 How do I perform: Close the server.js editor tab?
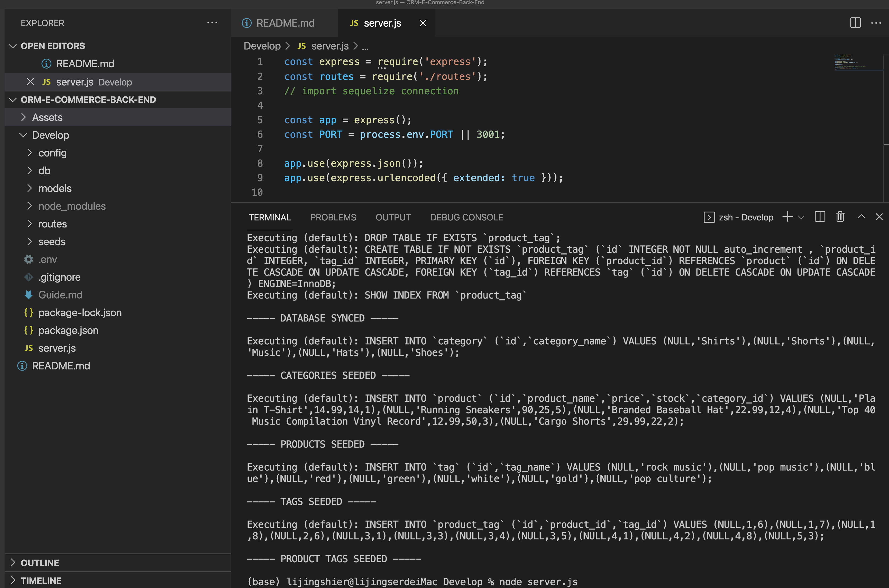(x=423, y=23)
